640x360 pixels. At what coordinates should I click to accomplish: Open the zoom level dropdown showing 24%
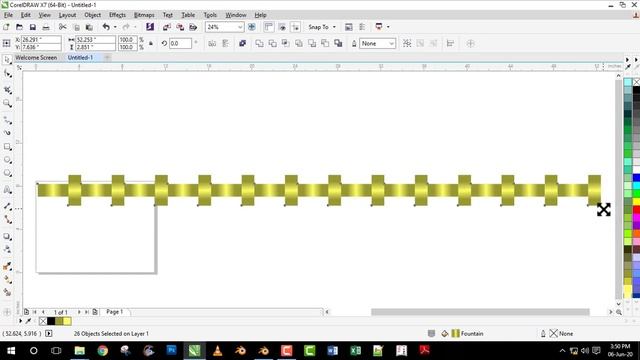[x=240, y=27]
